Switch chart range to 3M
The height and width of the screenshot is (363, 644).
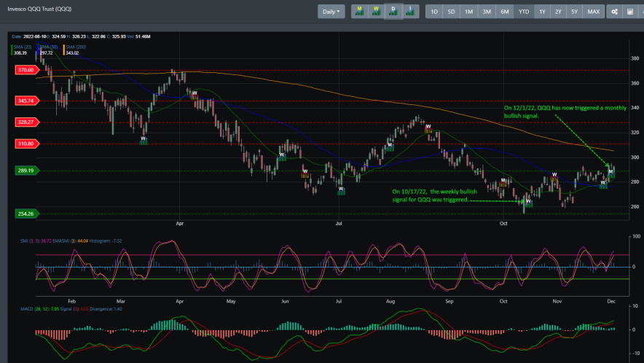[x=487, y=12]
